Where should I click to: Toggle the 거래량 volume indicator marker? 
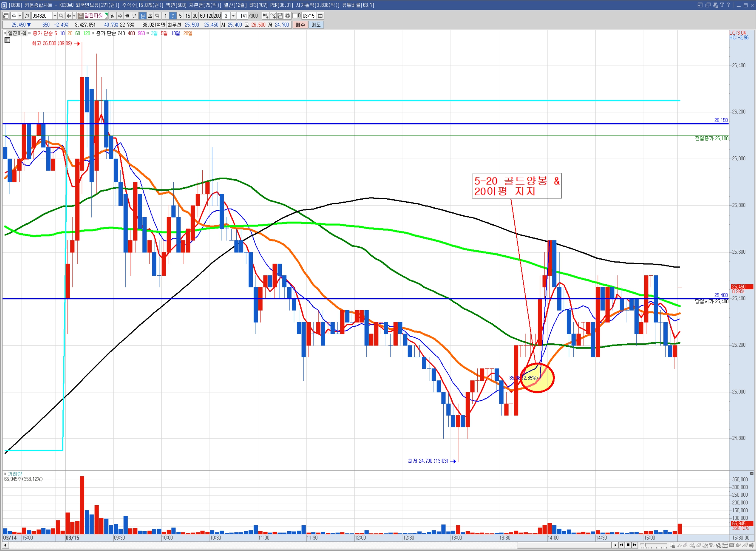5,474
